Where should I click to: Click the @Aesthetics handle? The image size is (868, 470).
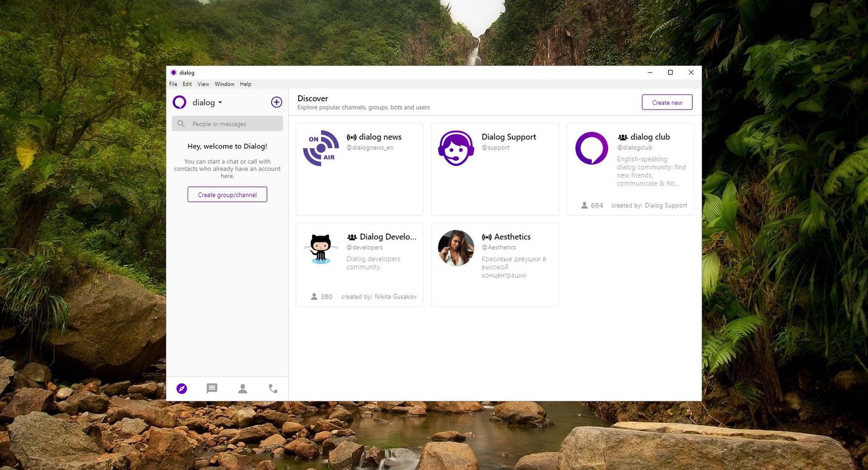(499, 248)
